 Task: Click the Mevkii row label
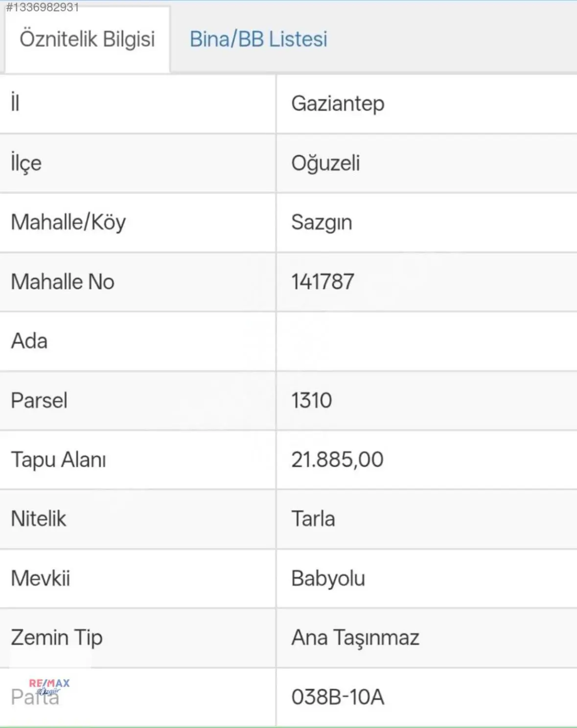coord(41,579)
